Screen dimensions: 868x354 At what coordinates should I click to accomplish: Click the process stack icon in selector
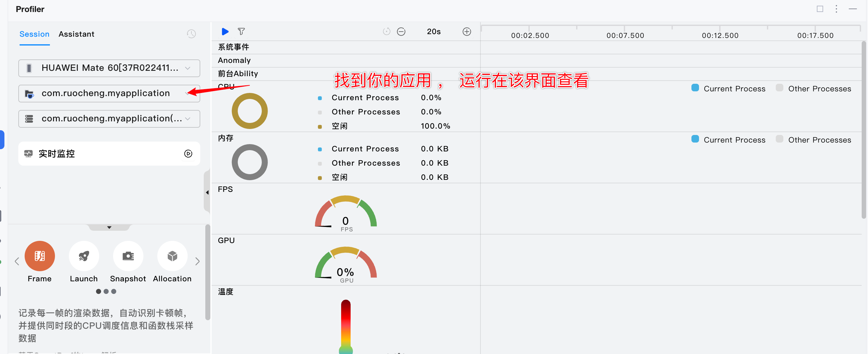(x=29, y=119)
